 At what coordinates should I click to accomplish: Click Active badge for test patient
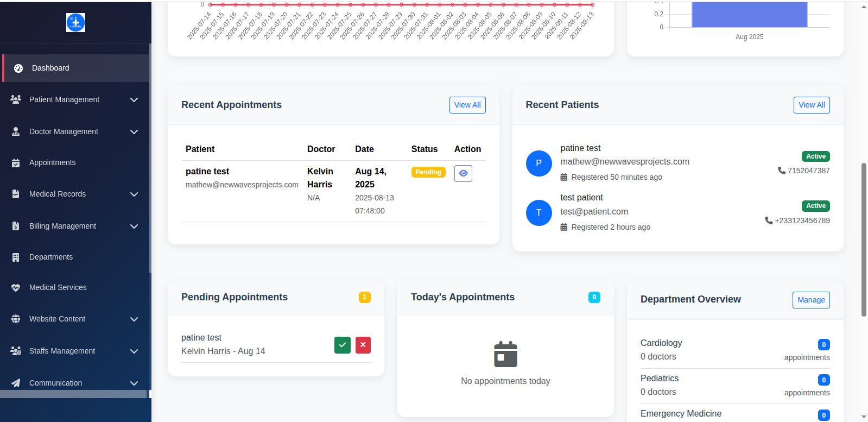tap(816, 206)
